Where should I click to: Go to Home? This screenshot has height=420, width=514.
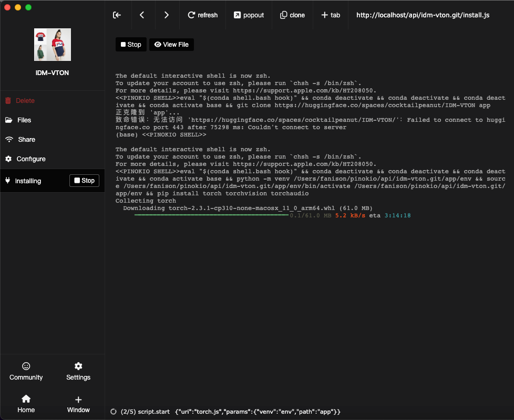26,404
